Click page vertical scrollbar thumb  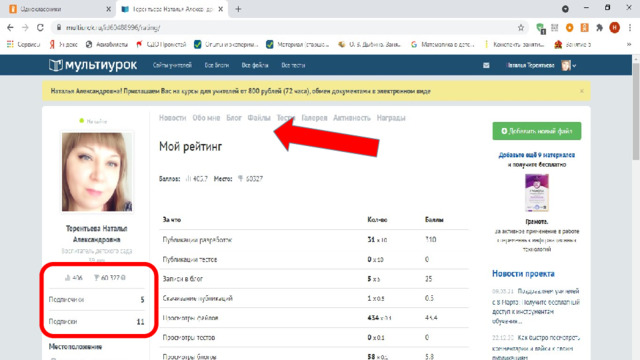click(636, 112)
